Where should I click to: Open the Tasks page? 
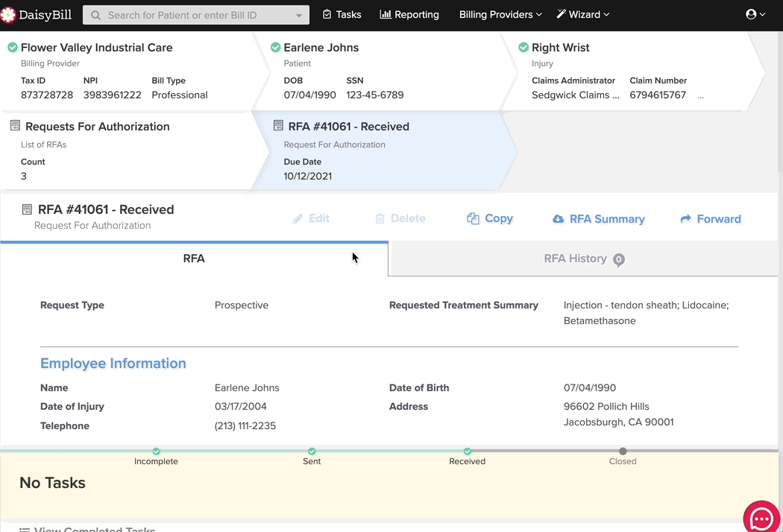(342, 14)
